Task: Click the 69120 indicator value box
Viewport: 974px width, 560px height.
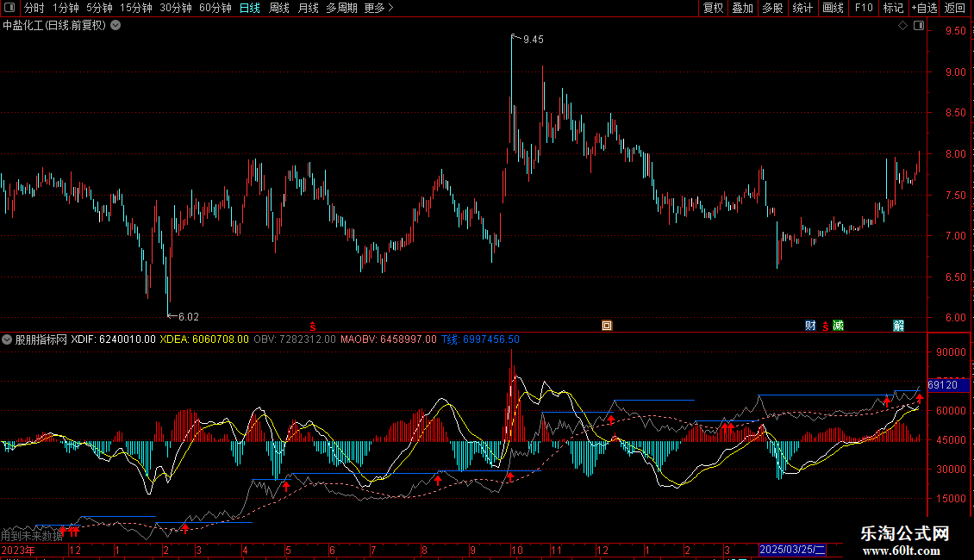Action: (x=948, y=386)
